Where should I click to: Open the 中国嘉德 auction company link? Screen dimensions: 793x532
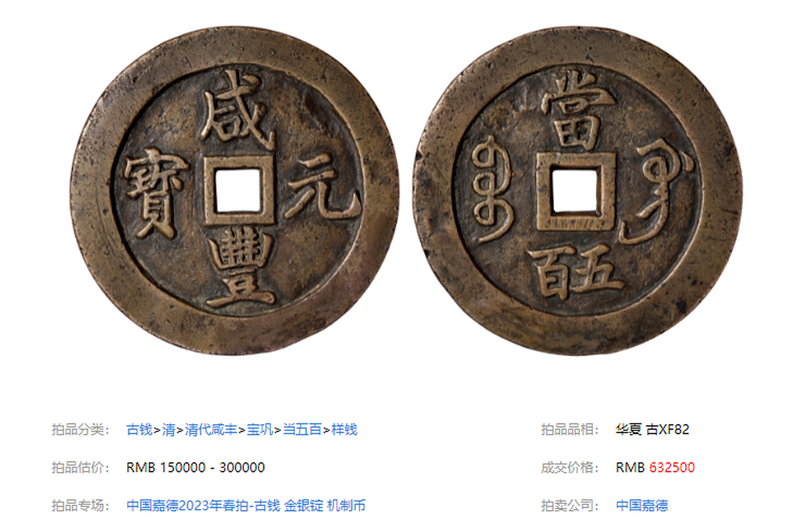point(642,505)
